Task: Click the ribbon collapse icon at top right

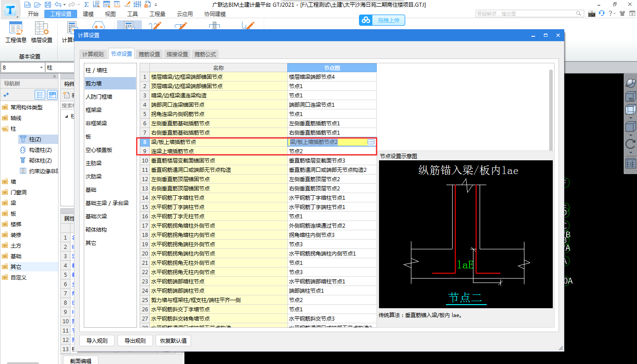Action: (633, 14)
